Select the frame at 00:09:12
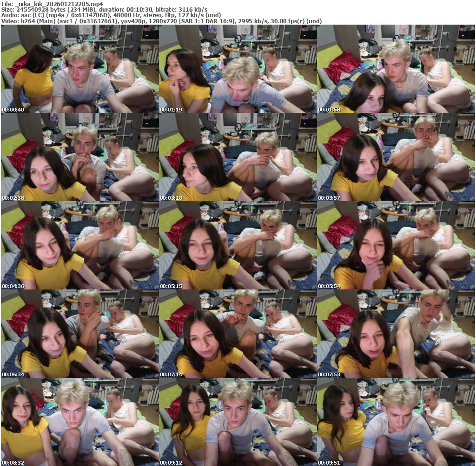 [x=238, y=422]
